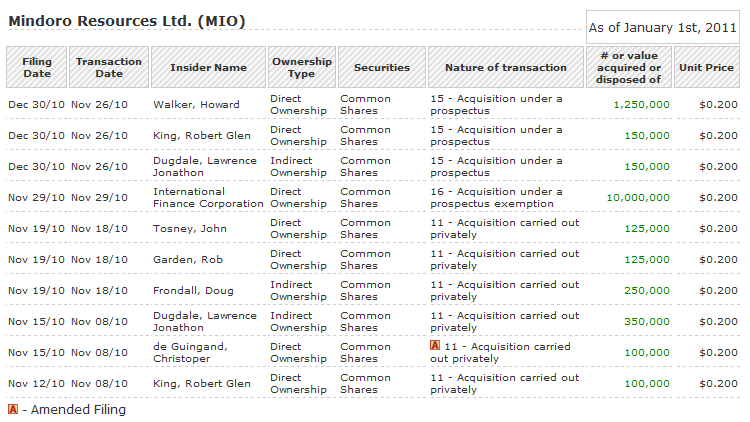Click the Ownership Type column header
750x422 pixels.
click(301, 67)
